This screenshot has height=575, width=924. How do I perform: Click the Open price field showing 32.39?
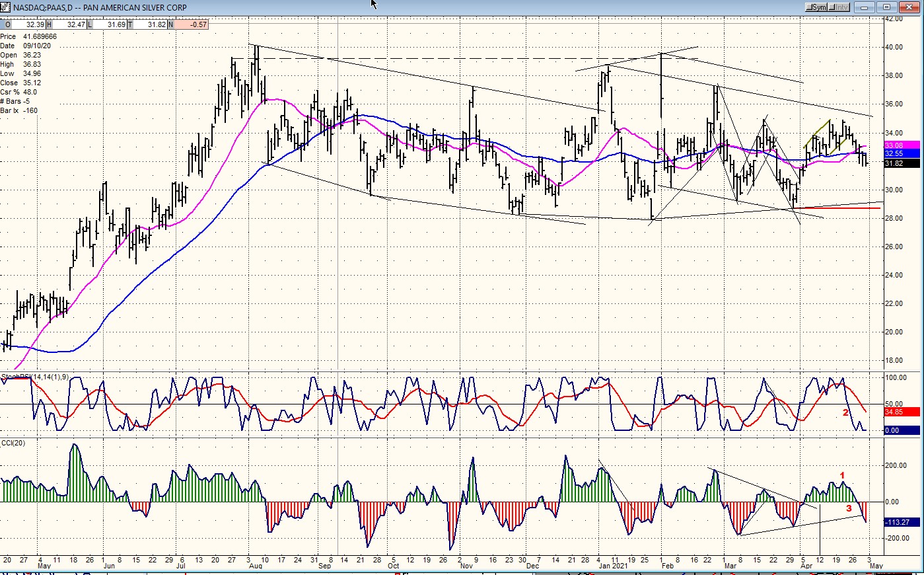(x=30, y=24)
